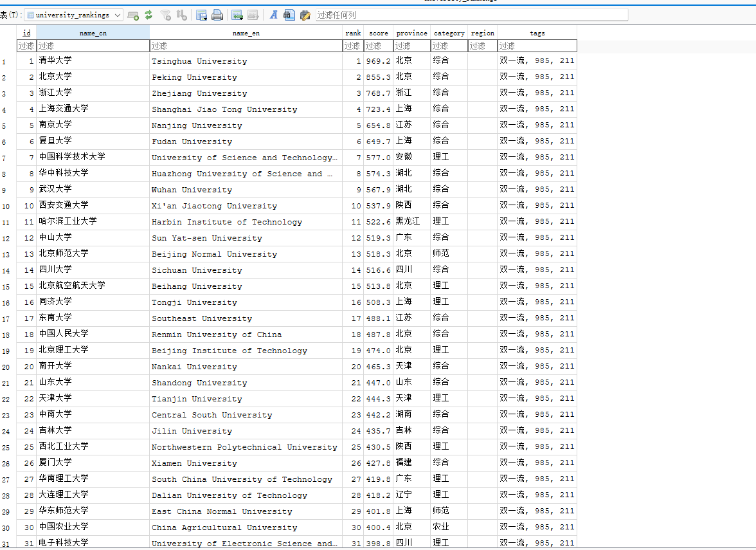Select province cell '安徽'
This screenshot has height=550, width=756.
coord(411,157)
